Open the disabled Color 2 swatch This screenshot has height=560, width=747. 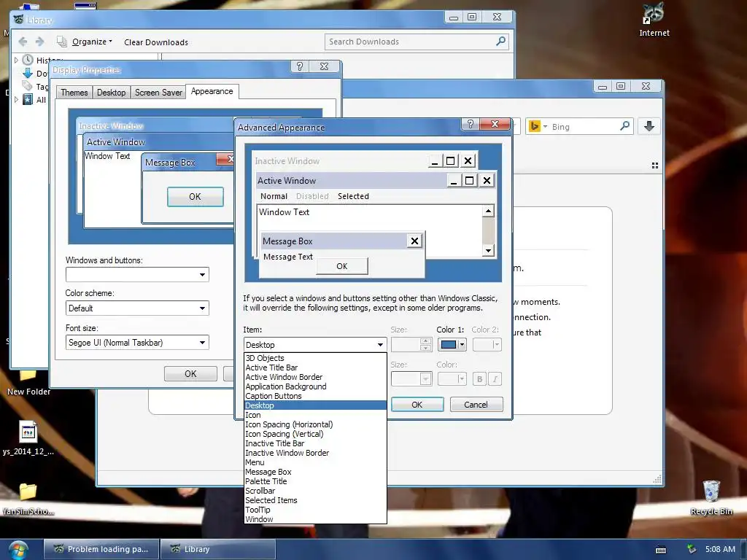pyautogui.click(x=487, y=345)
